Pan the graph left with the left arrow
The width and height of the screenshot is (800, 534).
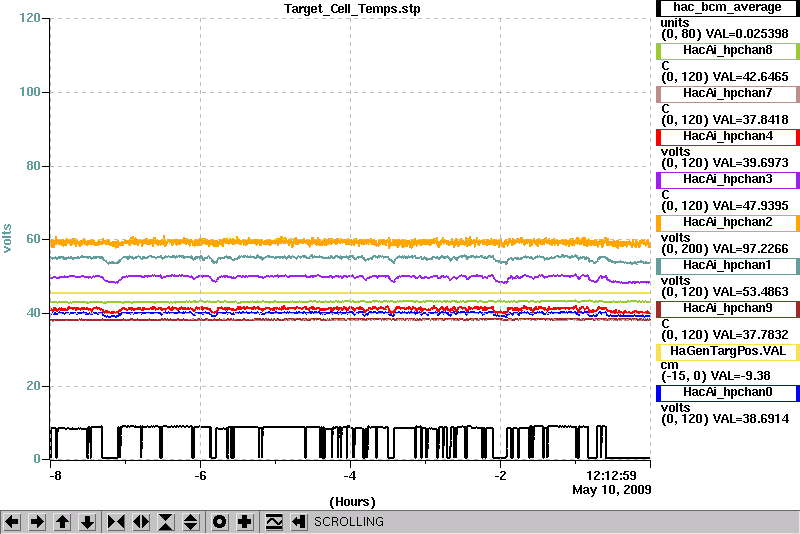(12, 522)
